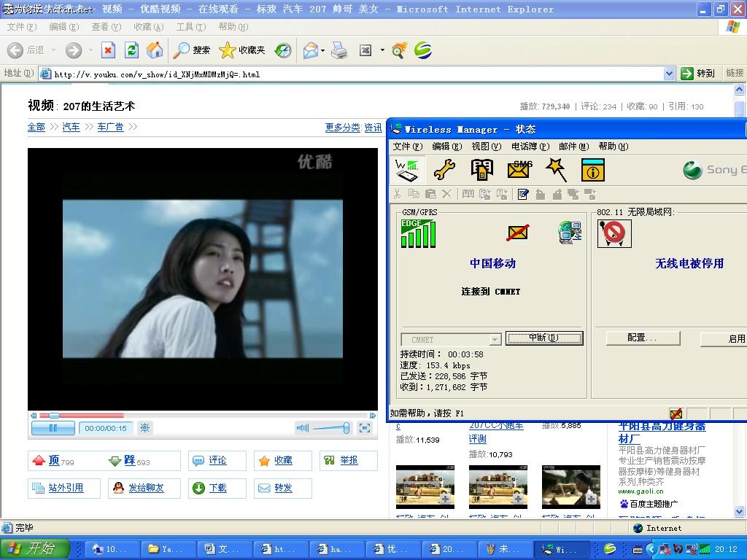Open the Back button history dropdown arrow
This screenshot has width=747, height=560.
(53, 50)
